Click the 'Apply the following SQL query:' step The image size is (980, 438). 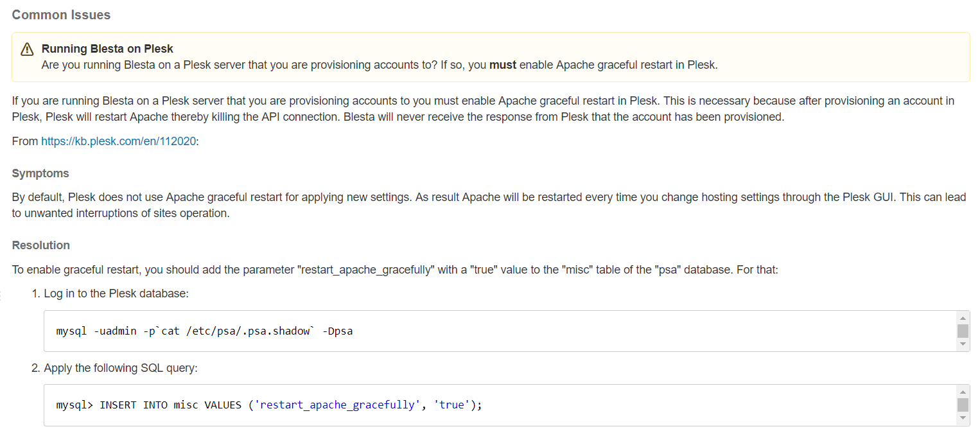(121, 368)
